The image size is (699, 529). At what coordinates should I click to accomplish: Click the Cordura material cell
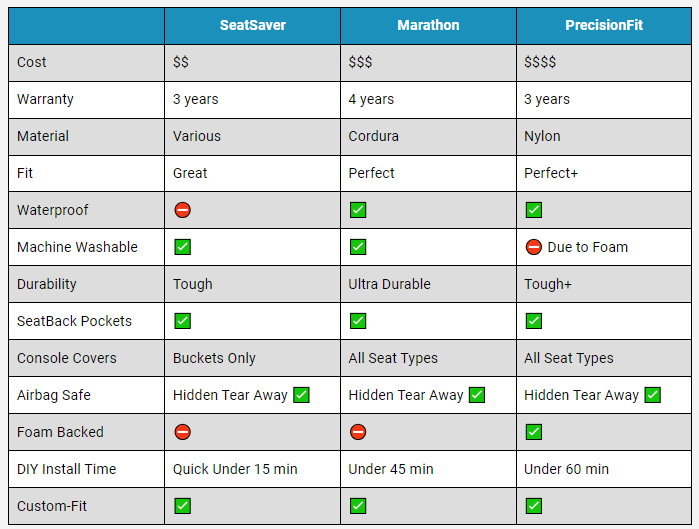pyautogui.click(x=428, y=136)
